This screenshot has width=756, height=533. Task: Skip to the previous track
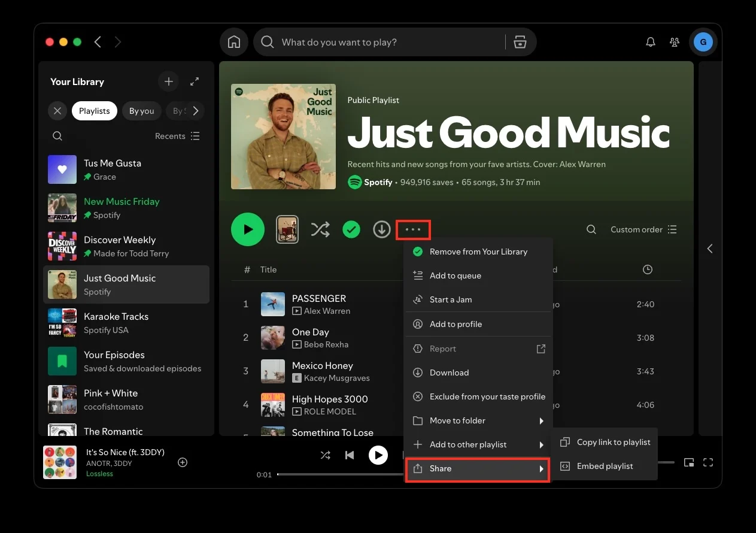point(350,455)
